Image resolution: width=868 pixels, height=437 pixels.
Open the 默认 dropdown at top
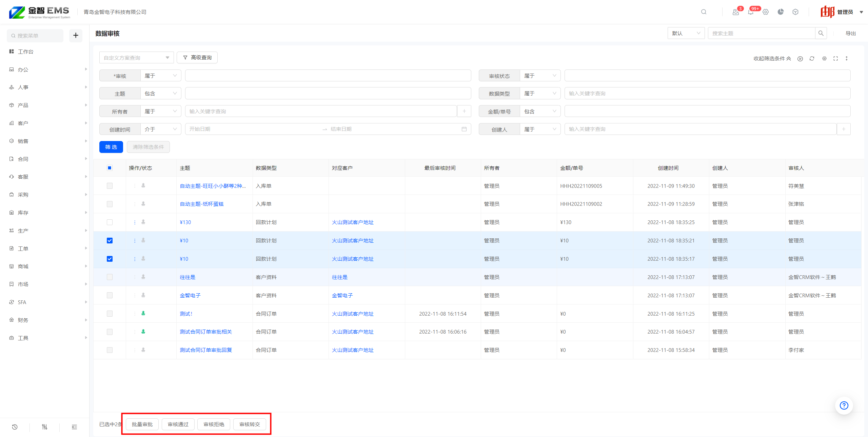tap(686, 33)
